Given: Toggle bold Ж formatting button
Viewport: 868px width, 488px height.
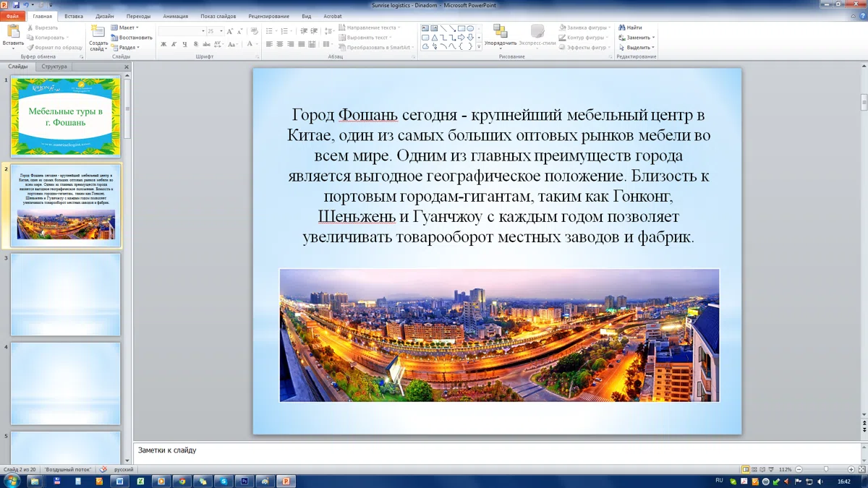Looking at the screenshot, I should [163, 44].
